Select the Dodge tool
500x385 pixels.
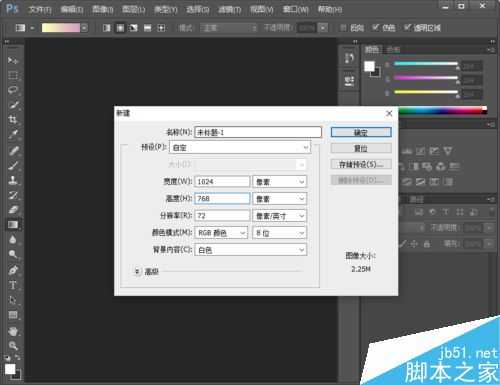(x=13, y=254)
